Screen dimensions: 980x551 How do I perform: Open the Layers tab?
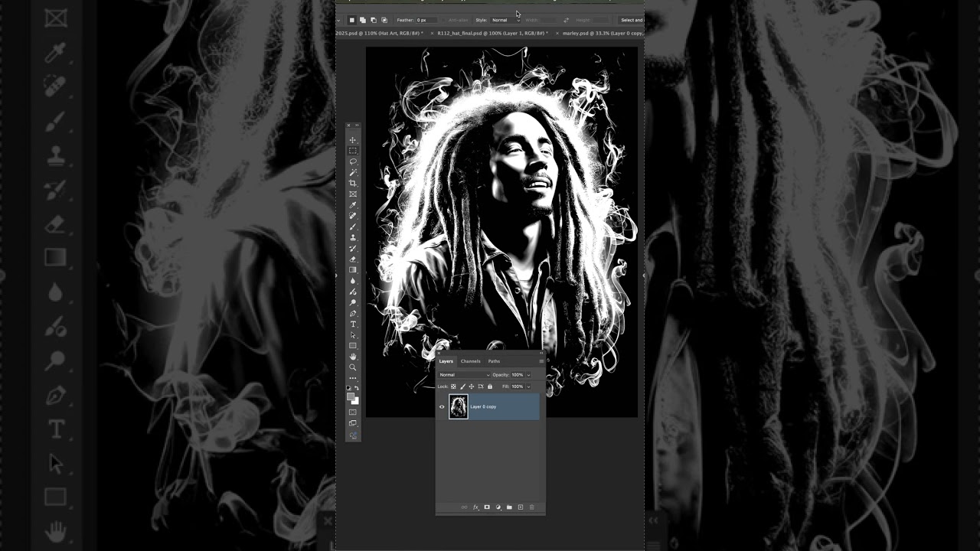pos(446,361)
